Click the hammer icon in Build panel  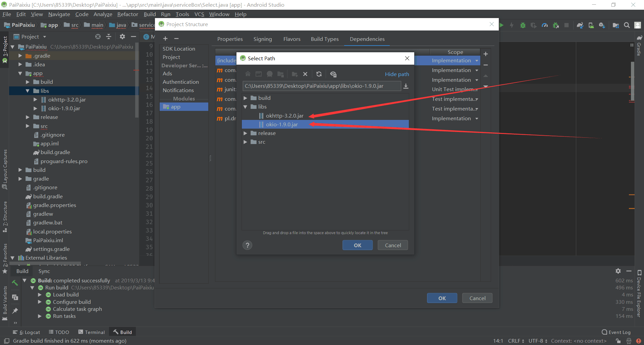pos(15,283)
